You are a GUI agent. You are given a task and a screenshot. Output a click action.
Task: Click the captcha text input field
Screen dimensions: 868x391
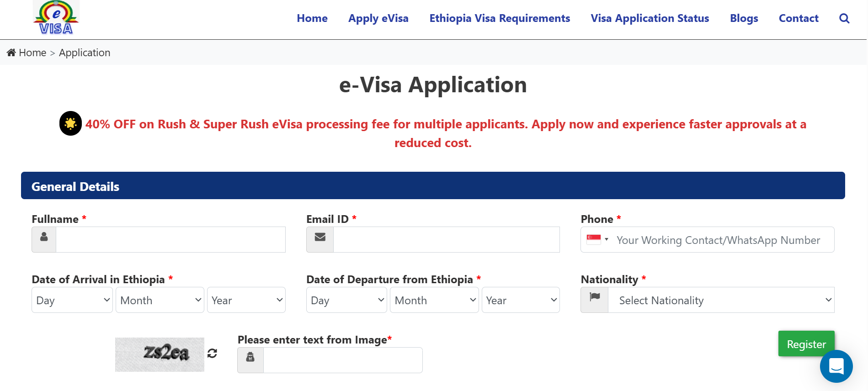343,360
